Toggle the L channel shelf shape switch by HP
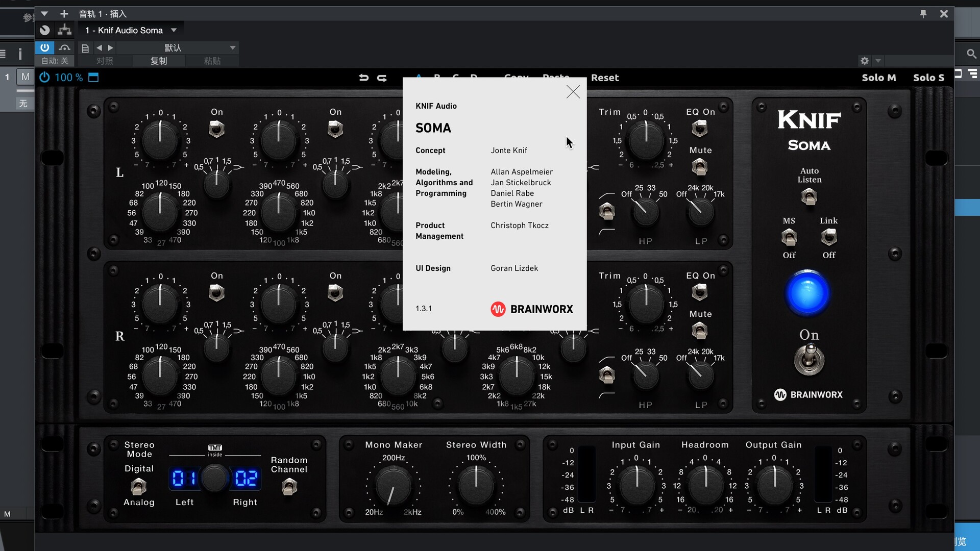The width and height of the screenshot is (980, 551). (x=607, y=211)
